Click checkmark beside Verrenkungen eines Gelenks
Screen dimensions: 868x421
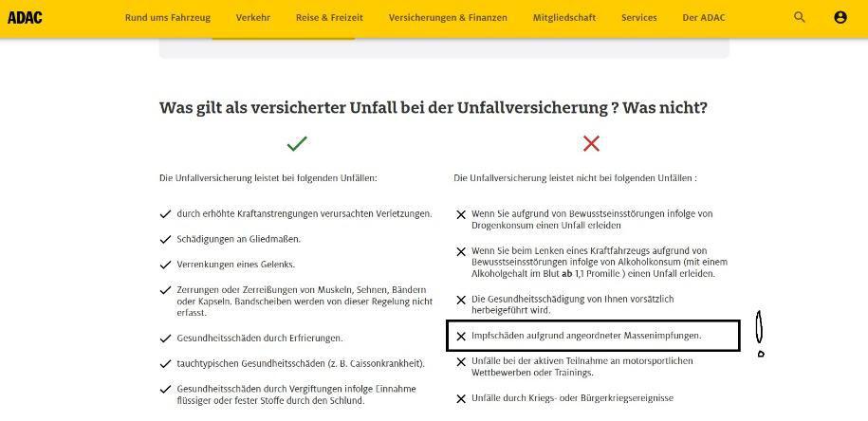(166, 265)
